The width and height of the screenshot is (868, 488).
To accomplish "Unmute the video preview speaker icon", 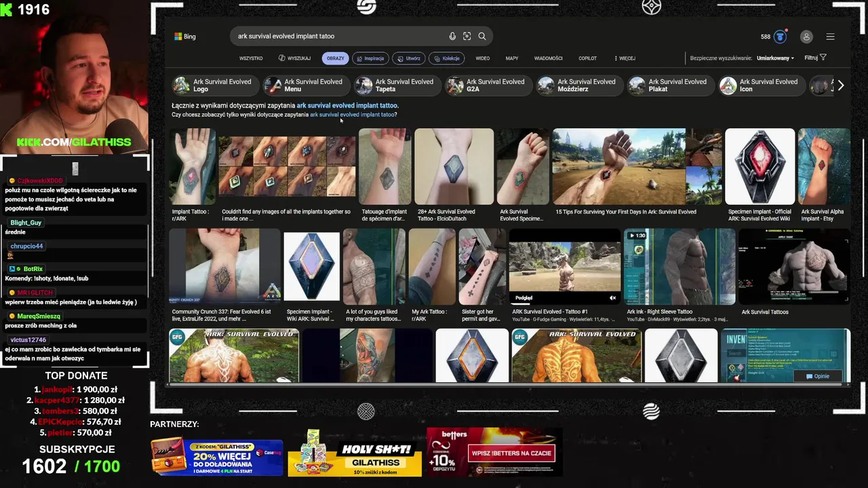I will (612, 298).
